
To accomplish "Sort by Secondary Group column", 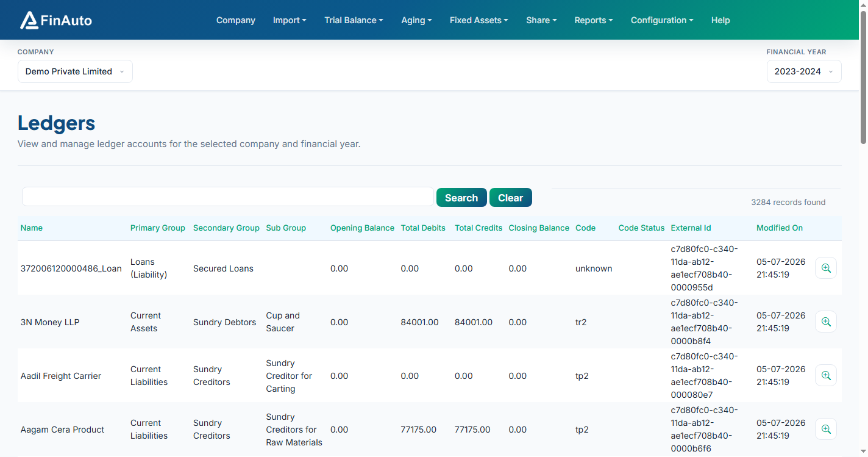I will (226, 228).
